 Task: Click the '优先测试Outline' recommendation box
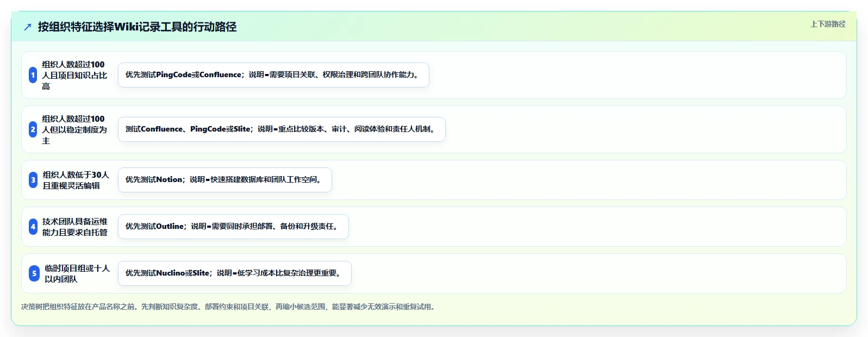coord(233,227)
